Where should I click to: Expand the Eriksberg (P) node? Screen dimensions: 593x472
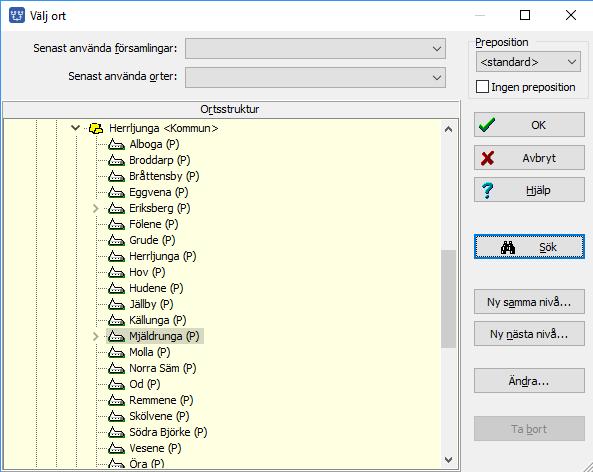96,208
